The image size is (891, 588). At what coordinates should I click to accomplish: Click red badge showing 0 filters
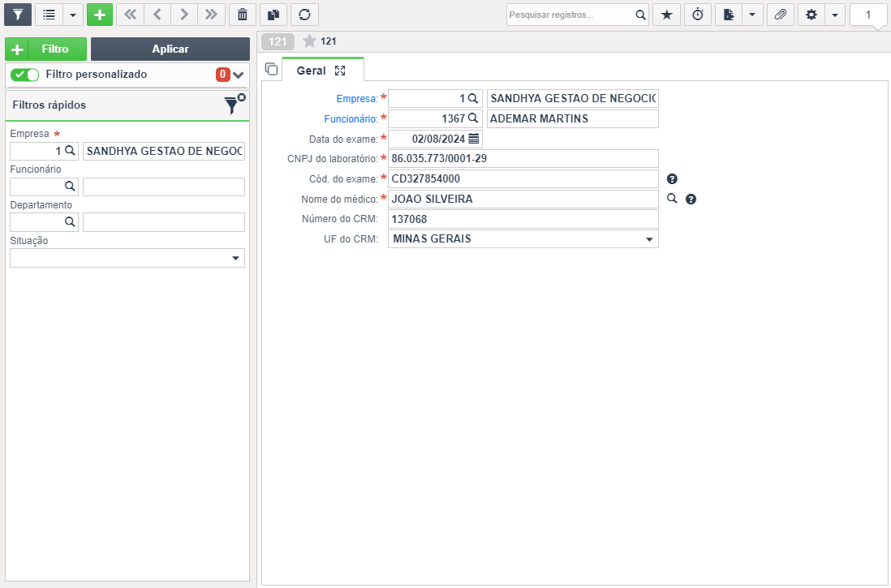click(x=222, y=75)
